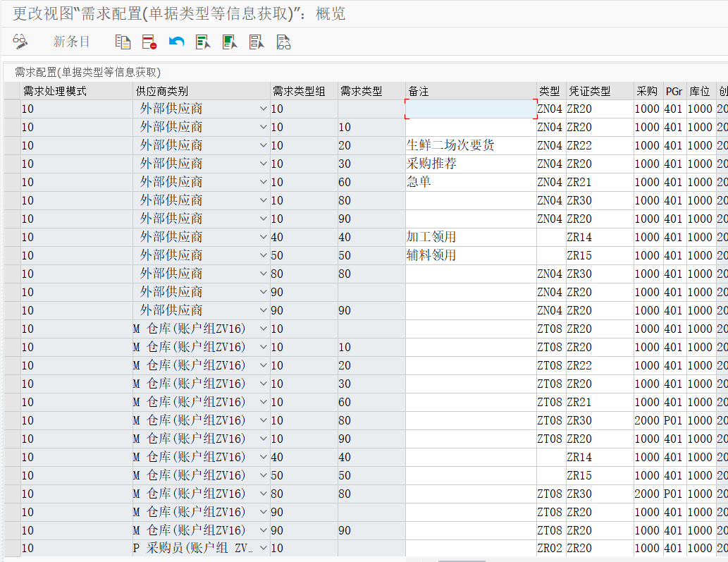Click ZR22 cell in the 生鲜二场次要货 row
The image size is (728, 562).
click(x=600, y=145)
